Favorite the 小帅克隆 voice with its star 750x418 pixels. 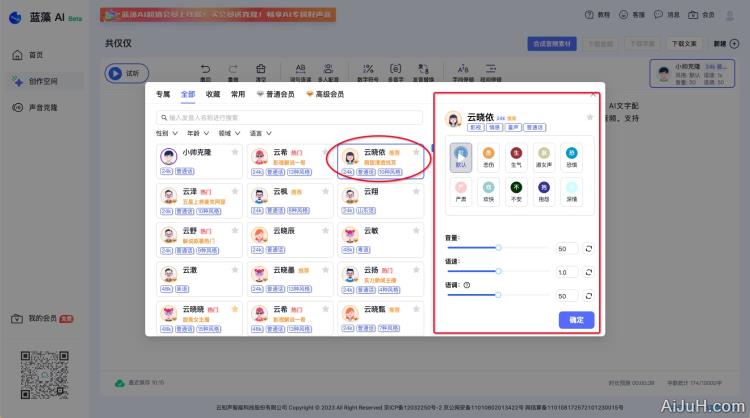pyautogui.click(x=235, y=153)
